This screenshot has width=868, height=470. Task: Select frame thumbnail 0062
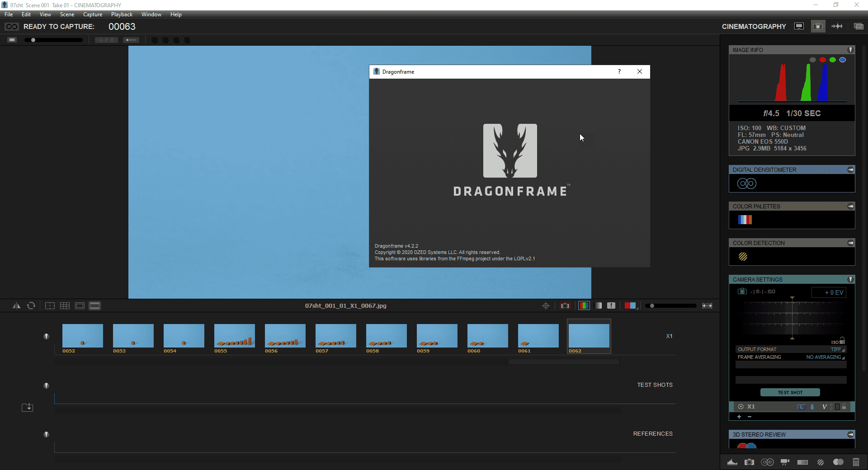coord(589,336)
